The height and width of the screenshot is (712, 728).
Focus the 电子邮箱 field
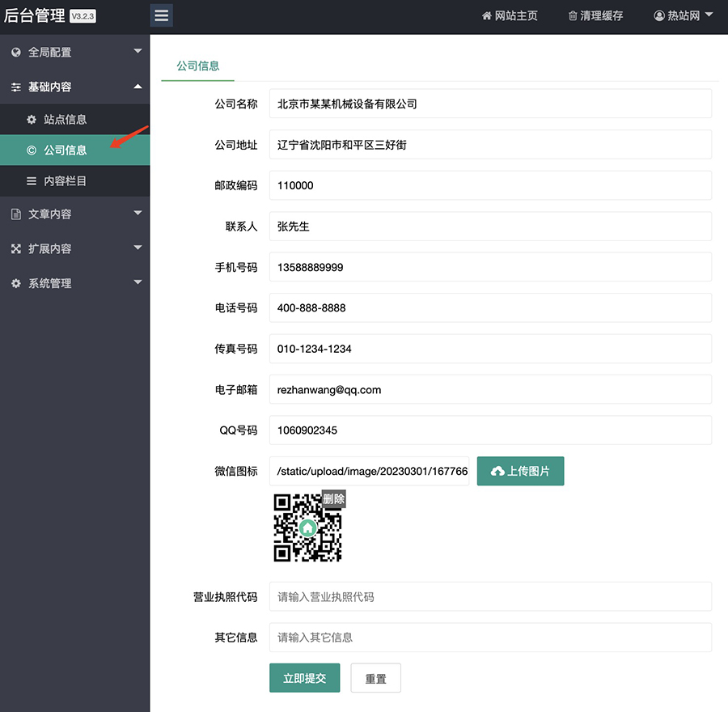coord(490,389)
